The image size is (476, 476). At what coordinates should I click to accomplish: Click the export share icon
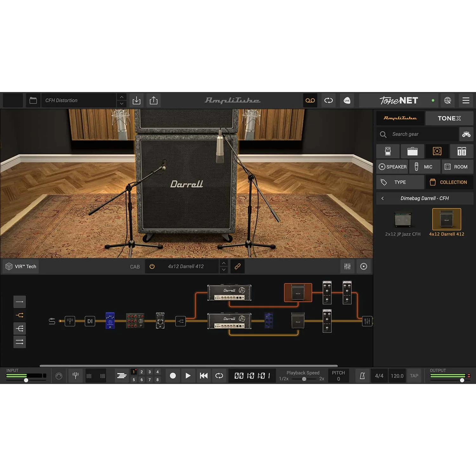pos(154,101)
